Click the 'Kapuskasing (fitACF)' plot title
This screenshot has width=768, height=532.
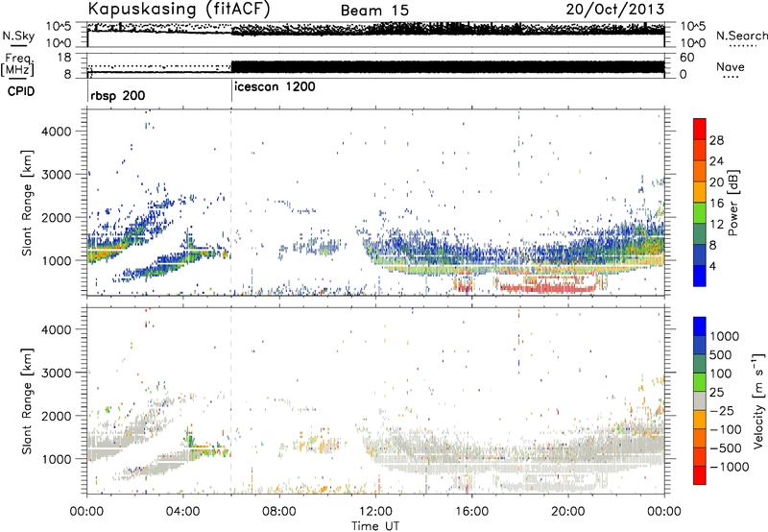coord(179,9)
